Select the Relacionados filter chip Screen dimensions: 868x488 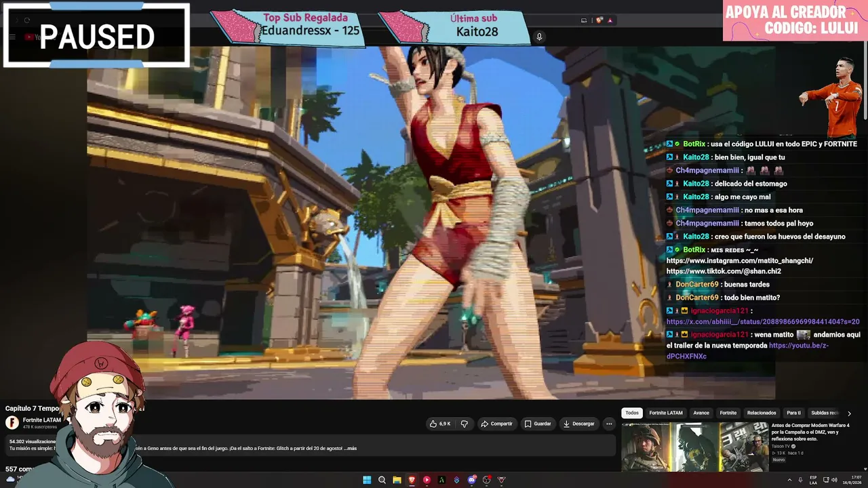[x=762, y=413]
